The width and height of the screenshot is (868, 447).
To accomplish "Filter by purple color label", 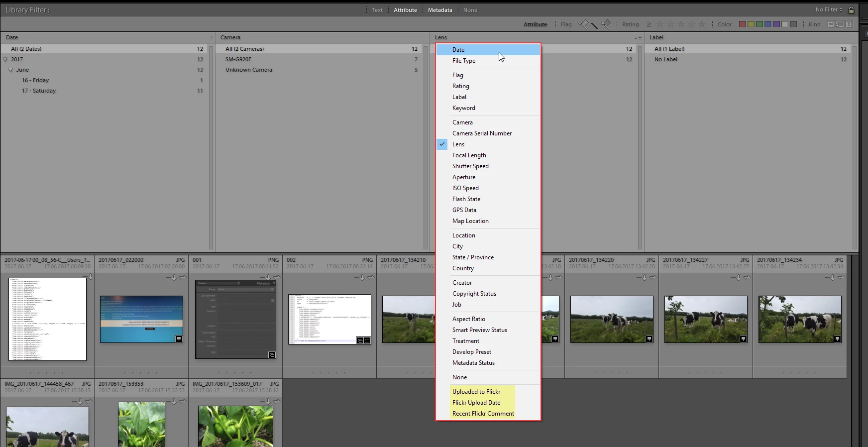I will click(x=776, y=24).
